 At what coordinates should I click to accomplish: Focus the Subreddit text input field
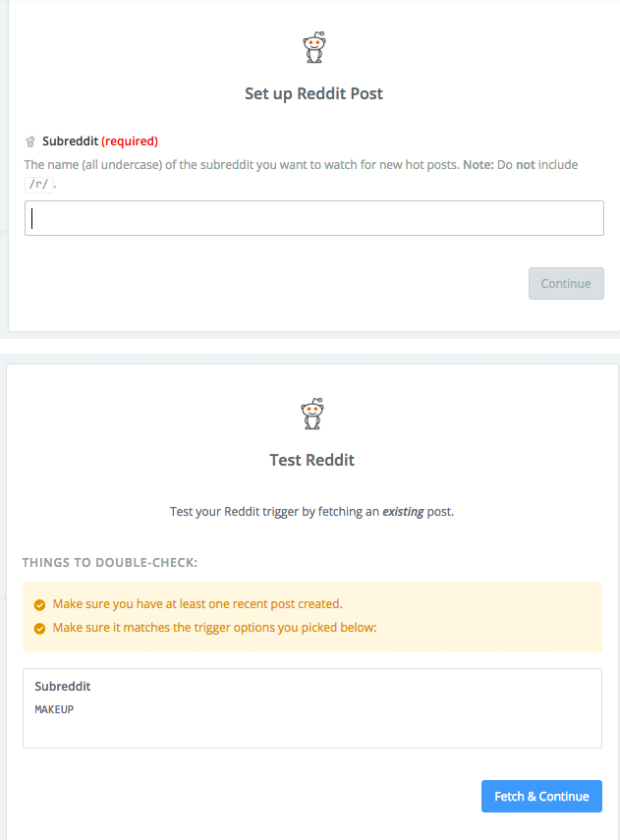point(314,218)
